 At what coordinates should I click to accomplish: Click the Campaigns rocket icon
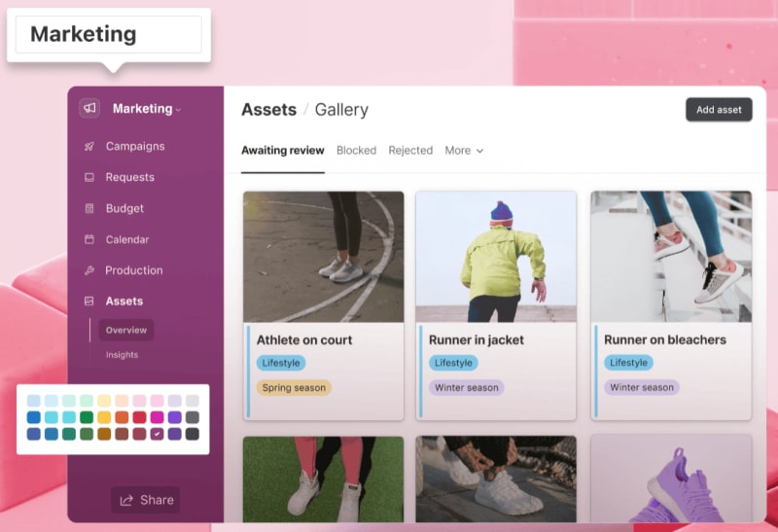88,147
